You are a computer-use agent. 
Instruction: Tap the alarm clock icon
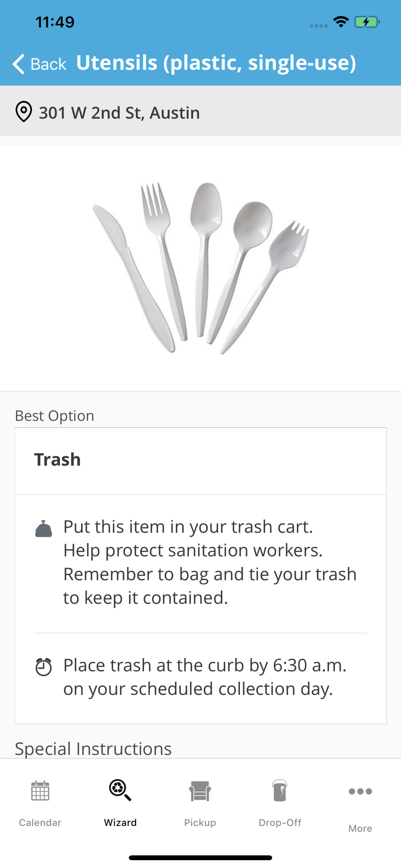(43, 667)
